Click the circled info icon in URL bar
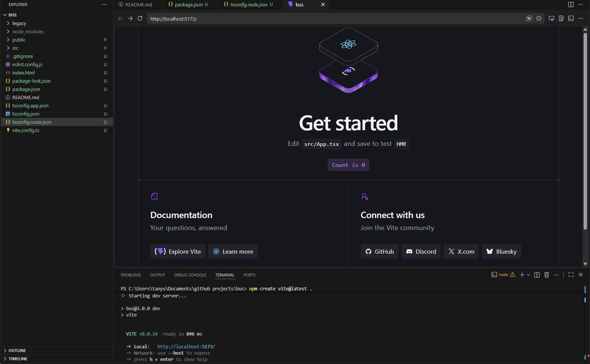This screenshot has width=590, height=364. pyautogui.click(x=538, y=18)
